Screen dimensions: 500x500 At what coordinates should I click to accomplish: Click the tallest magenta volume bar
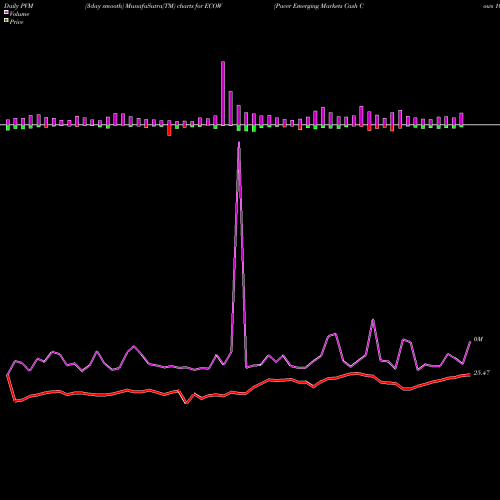click(x=223, y=93)
